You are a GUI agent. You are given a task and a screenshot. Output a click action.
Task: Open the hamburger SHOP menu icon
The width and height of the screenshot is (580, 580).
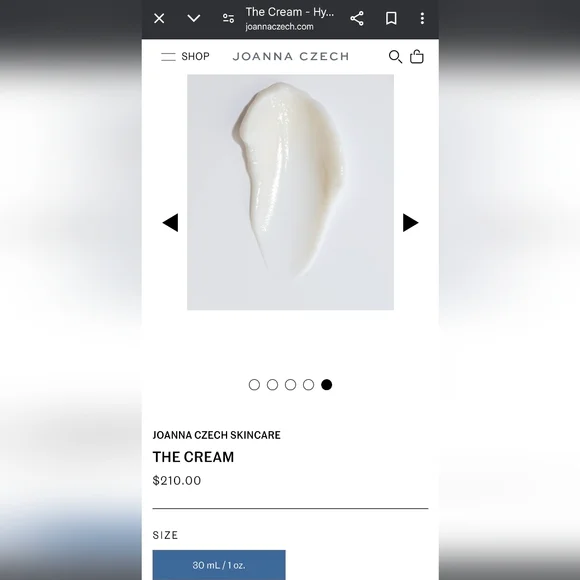pyautogui.click(x=168, y=57)
